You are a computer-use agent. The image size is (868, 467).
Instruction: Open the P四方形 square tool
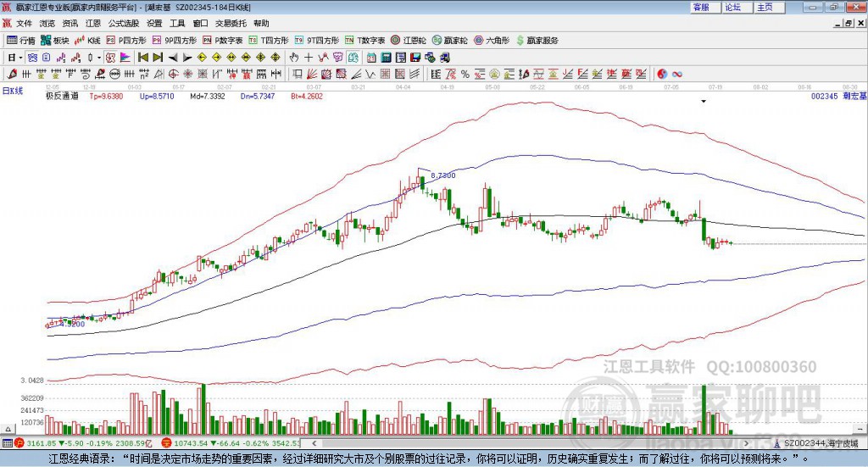(126, 41)
